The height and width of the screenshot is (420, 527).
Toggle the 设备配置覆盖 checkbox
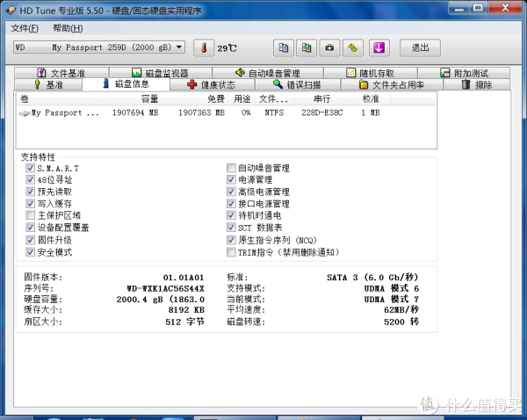(x=30, y=228)
